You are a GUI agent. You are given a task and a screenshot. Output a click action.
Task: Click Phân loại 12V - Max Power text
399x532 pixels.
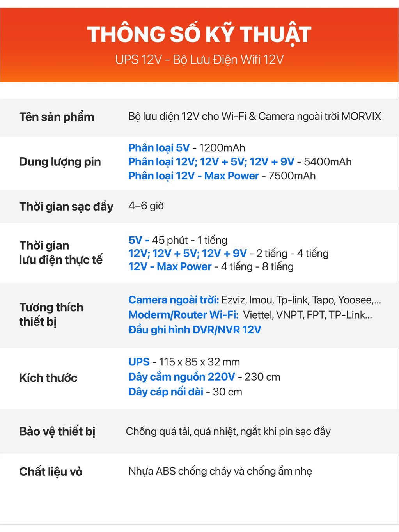[x=193, y=176]
